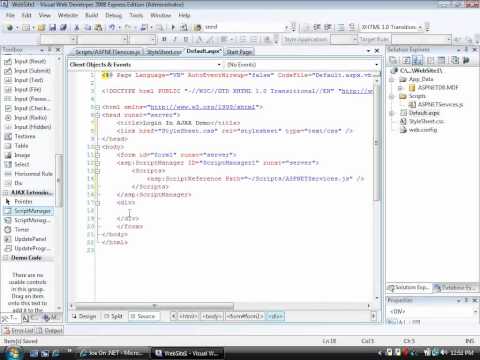
Task: Switch editor to Design view
Action: [x=84, y=316]
